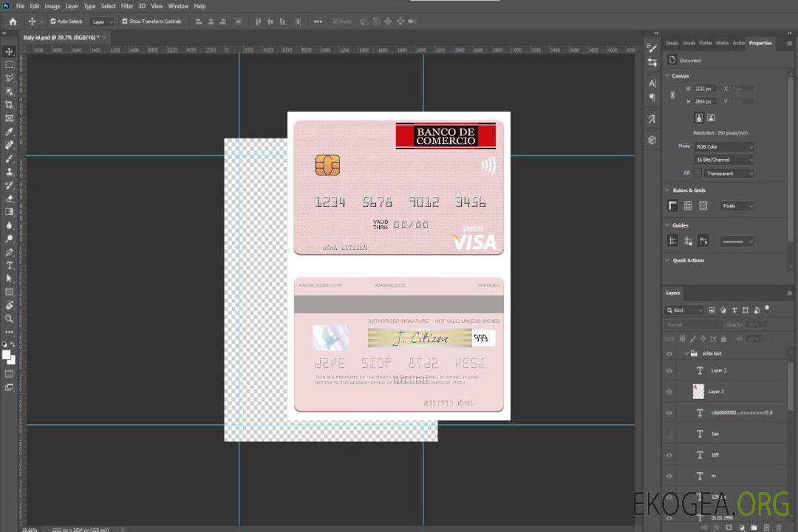Select the Eyedropper tool
Viewport: 798px width, 532px height.
click(10, 132)
